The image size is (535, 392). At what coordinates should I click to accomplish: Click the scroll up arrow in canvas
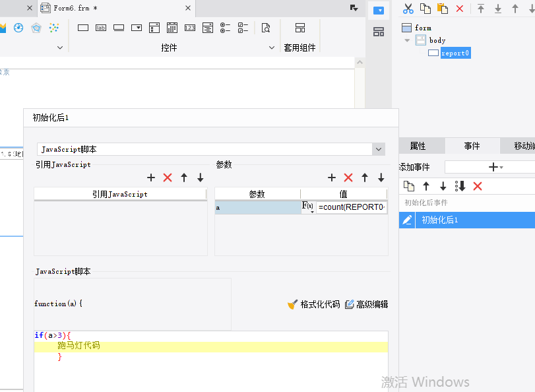[360, 63]
